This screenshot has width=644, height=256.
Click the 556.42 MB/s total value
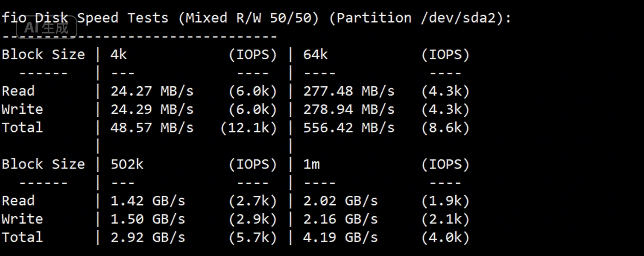click(349, 128)
